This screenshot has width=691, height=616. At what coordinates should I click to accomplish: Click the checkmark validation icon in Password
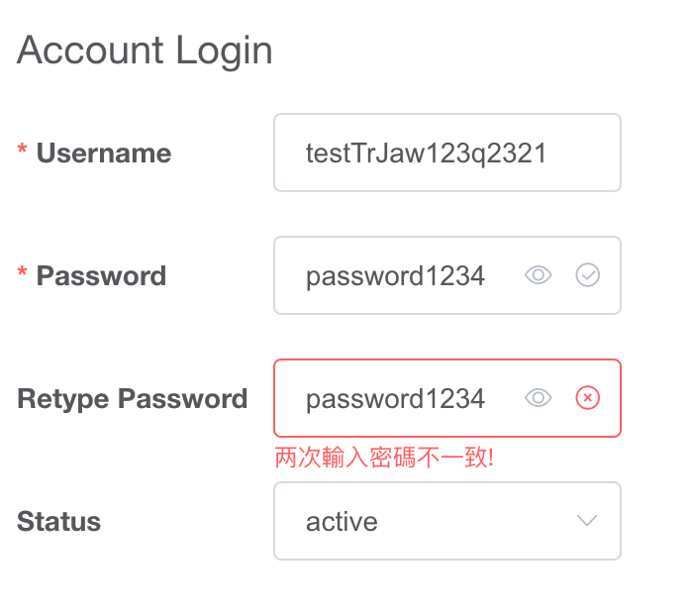[587, 275]
